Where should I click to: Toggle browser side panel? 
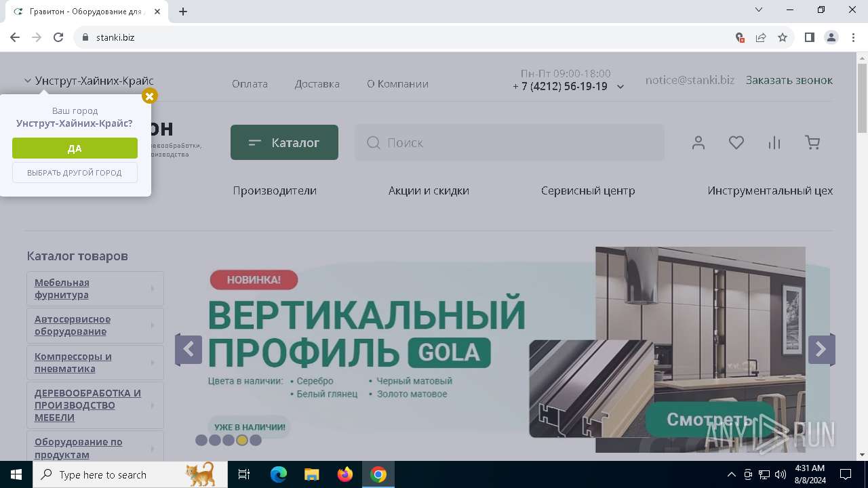click(810, 37)
